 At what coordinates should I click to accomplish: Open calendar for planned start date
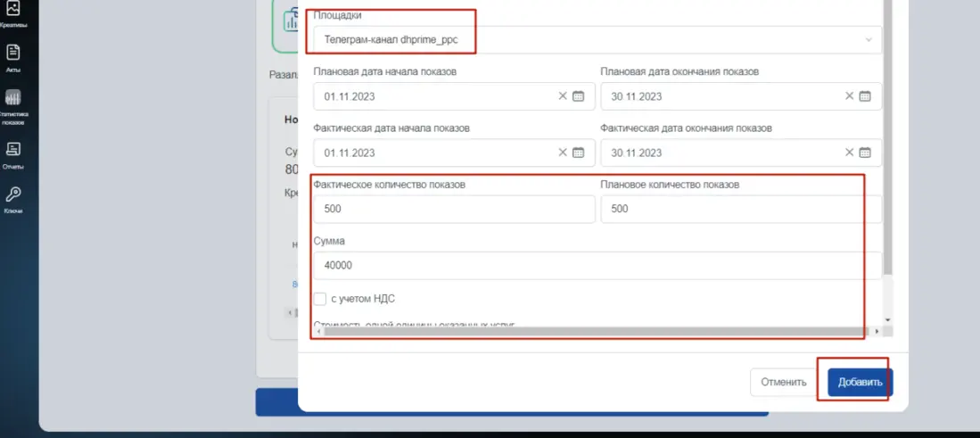point(578,96)
